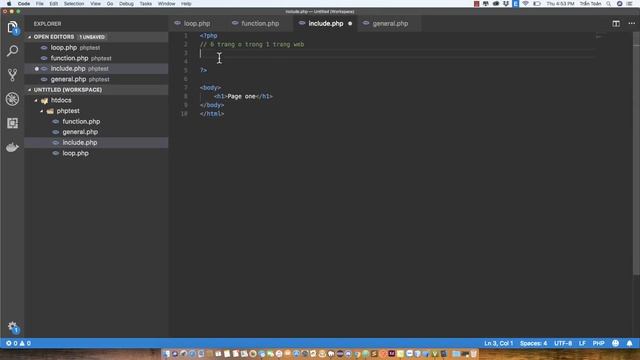Click the minimap preview in editor
Viewport: 640px width, 360px height.
point(599,37)
